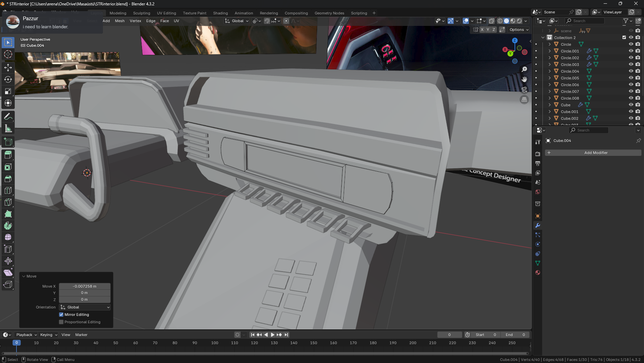The image size is (644, 363).
Task: Jump to the timeline end
Action: coord(286,335)
